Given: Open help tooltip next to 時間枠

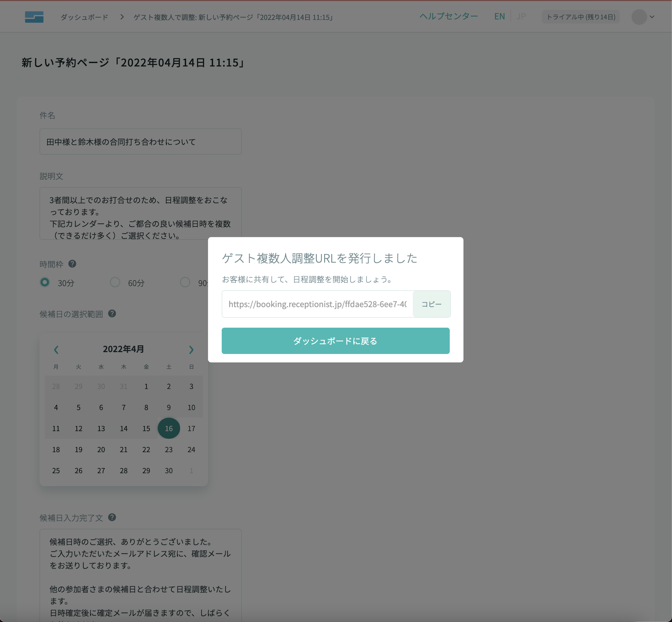Looking at the screenshot, I should pyautogui.click(x=72, y=264).
